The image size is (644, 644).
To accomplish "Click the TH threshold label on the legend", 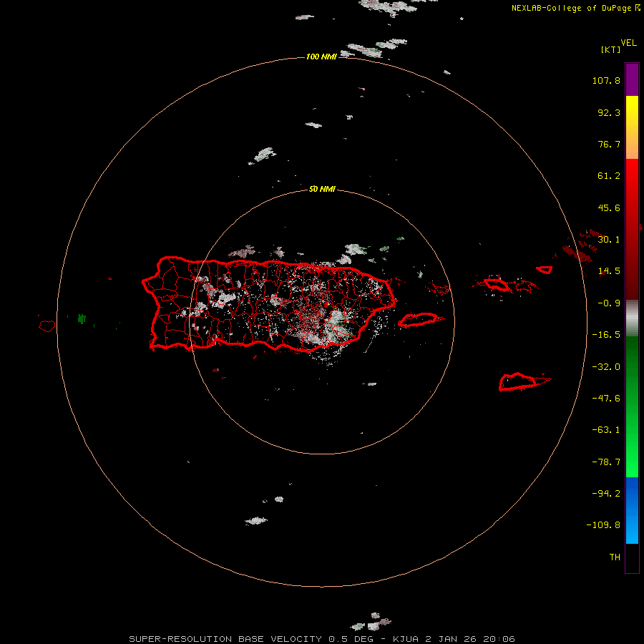I will point(615,557).
